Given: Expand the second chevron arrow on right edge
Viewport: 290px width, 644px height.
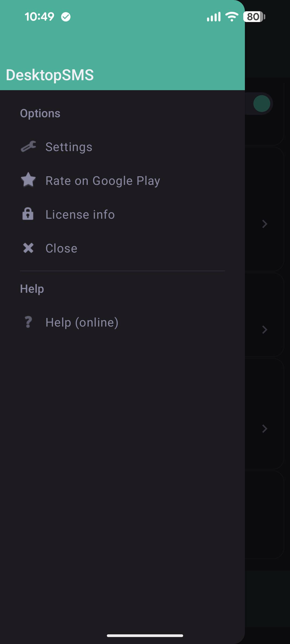Looking at the screenshot, I should pos(265,330).
